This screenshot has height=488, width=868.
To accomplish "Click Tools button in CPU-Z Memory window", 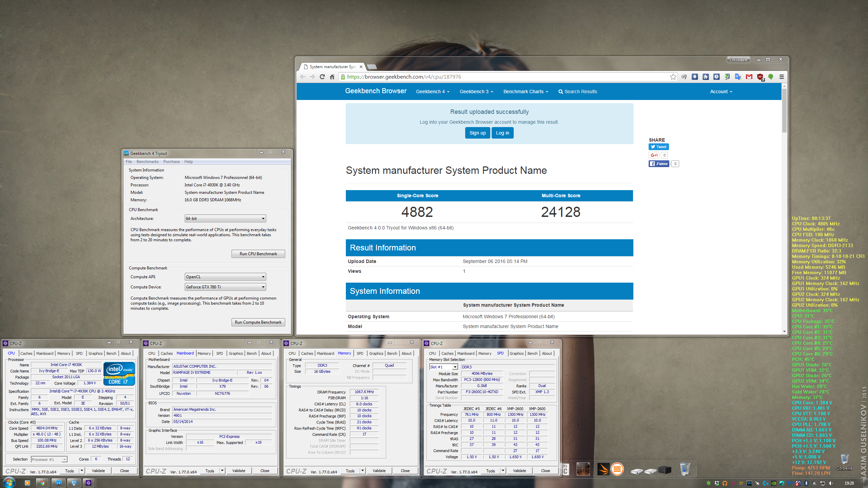I will tap(350, 471).
